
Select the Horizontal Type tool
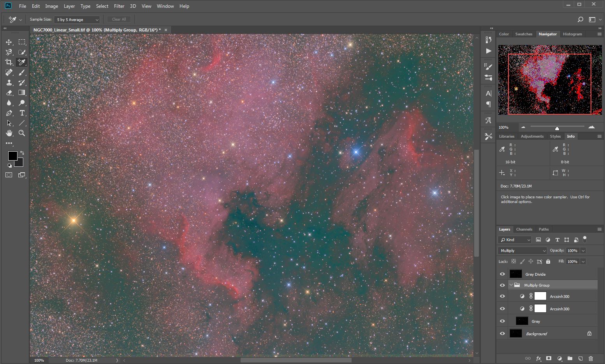(22, 113)
